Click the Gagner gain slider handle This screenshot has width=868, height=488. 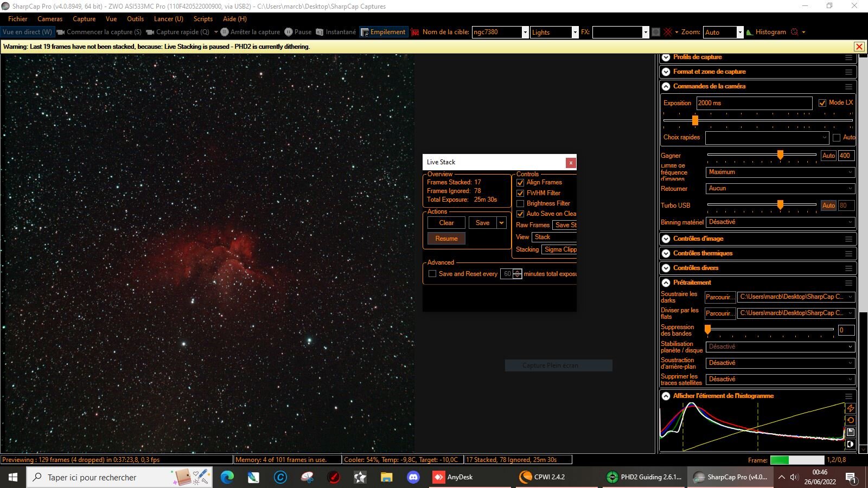click(780, 155)
